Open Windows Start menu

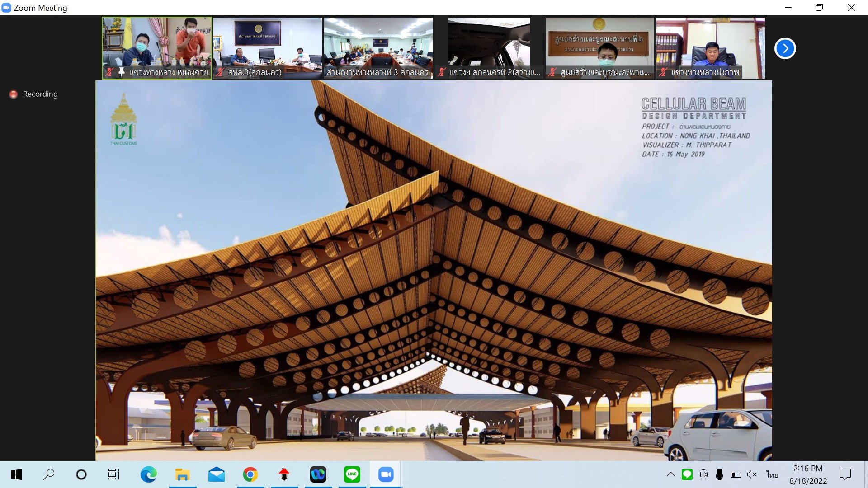(x=16, y=474)
